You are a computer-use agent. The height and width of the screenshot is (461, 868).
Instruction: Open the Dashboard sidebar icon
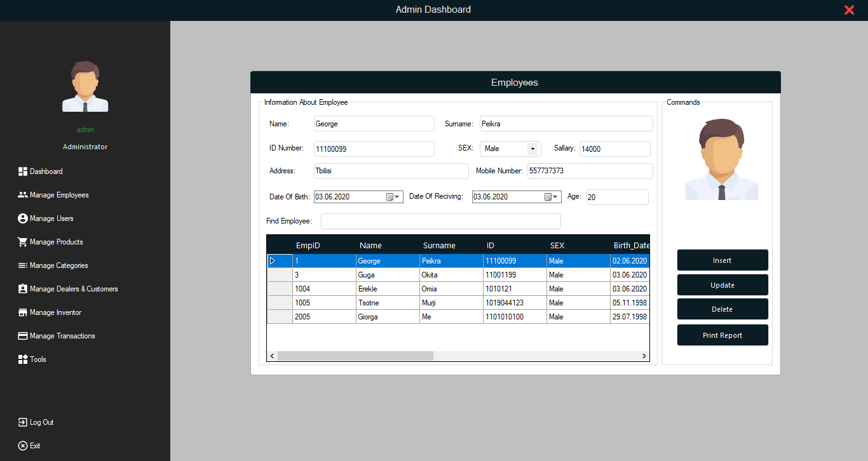(x=23, y=171)
